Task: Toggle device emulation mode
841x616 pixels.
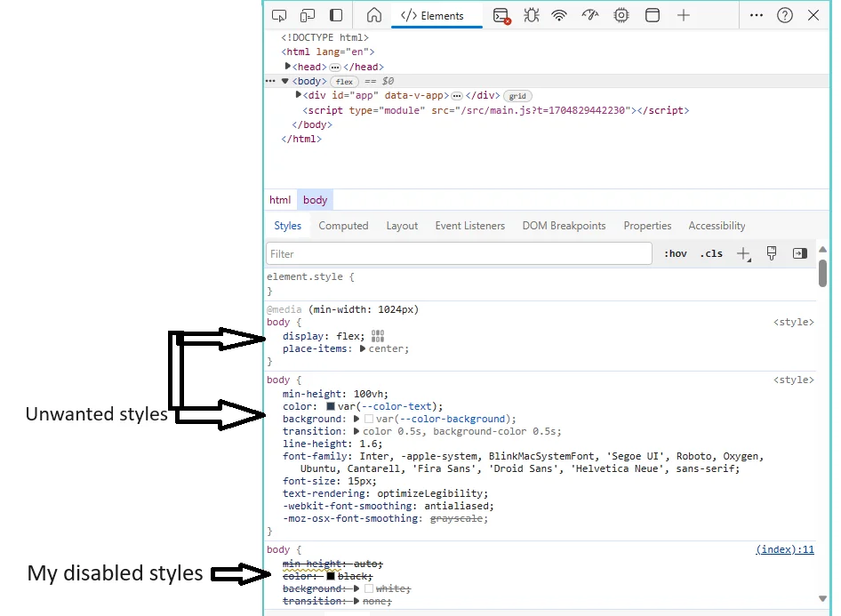Action: pos(308,15)
